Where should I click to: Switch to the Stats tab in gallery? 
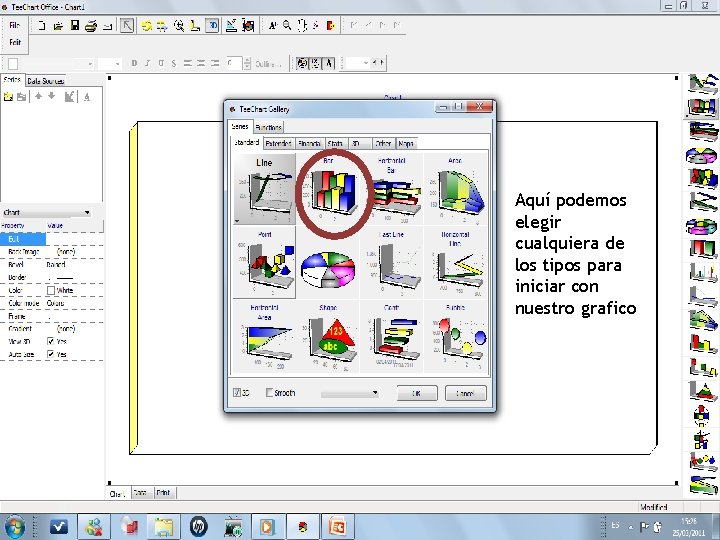pos(335,144)
